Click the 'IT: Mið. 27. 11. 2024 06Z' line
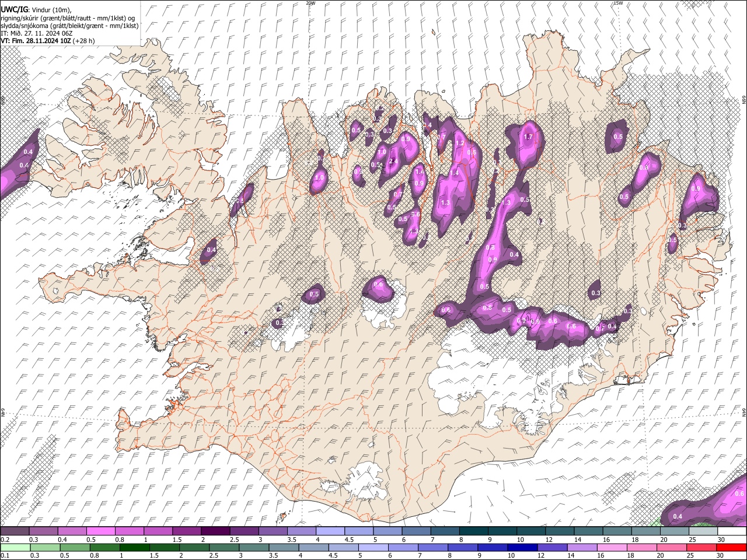This screenshot has width=747, height=560. click(x=36, y=33)
